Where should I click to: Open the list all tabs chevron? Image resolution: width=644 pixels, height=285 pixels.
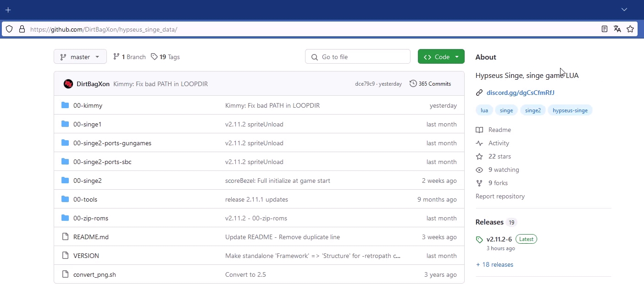(x=624, y=10)
